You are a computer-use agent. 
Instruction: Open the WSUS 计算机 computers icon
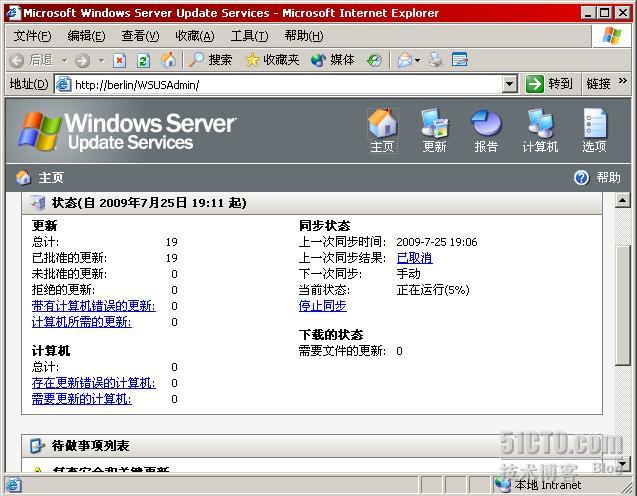click(540, 130)
